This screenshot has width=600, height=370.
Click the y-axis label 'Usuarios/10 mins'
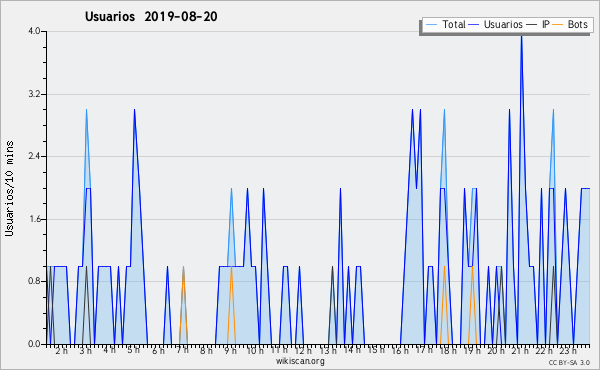[9, 188]
